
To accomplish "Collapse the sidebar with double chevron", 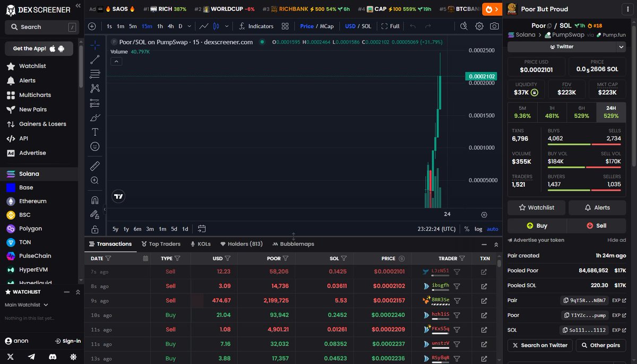I will pyautogui.click(x=78, y=6).
